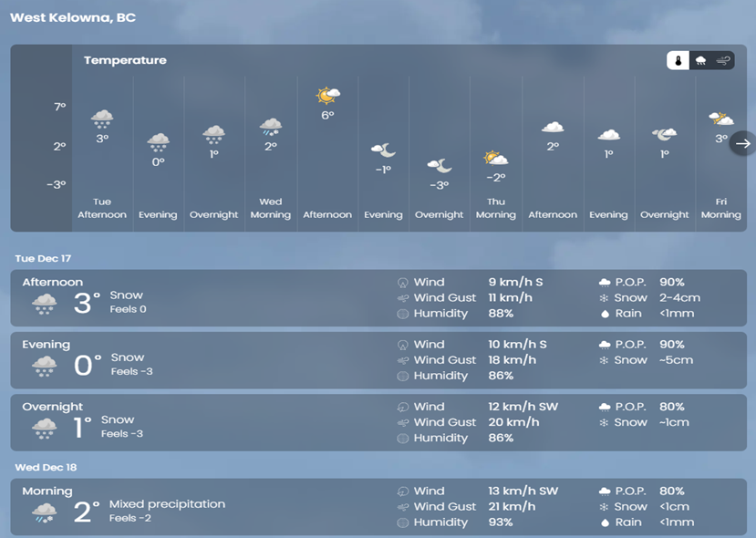Viewport: 756px width, 538px height.
Task: Click the ~1cm snow amount
Action: point(674,422)
